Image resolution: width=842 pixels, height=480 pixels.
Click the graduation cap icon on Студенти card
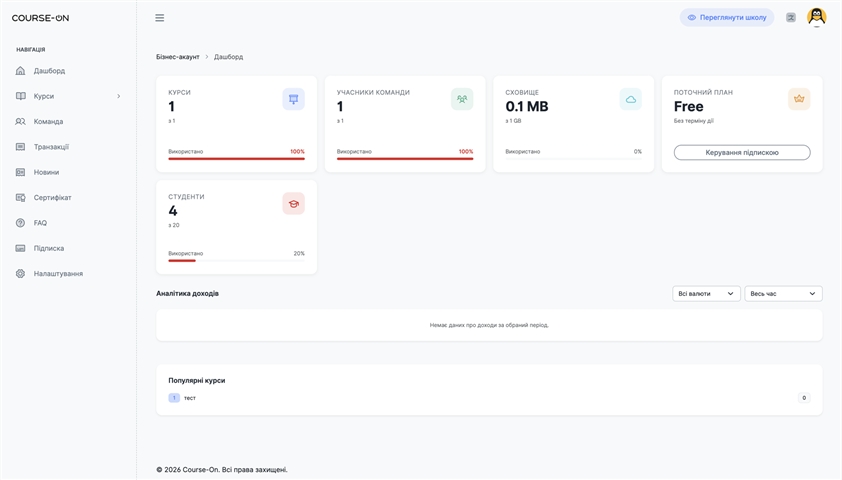[294, 203]
